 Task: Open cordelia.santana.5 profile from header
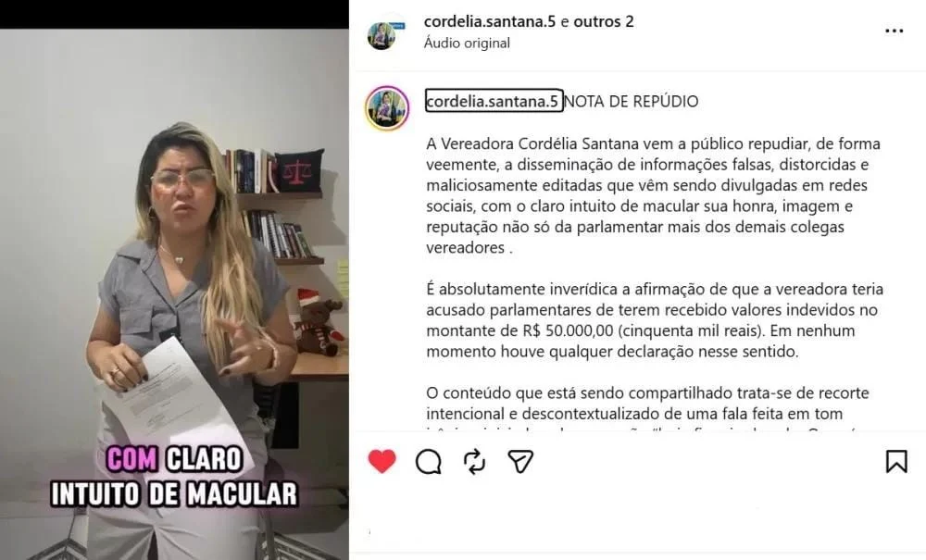click(x=490, y=21)
